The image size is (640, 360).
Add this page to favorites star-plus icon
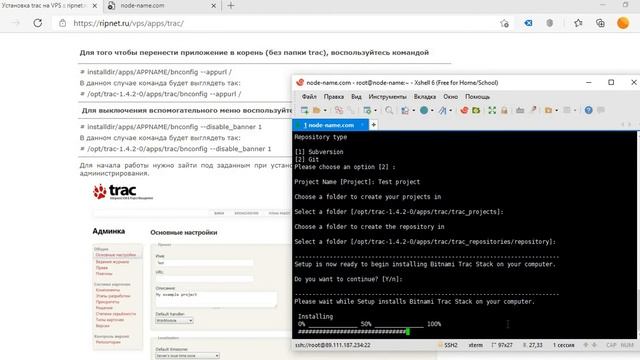pos(504,23)
